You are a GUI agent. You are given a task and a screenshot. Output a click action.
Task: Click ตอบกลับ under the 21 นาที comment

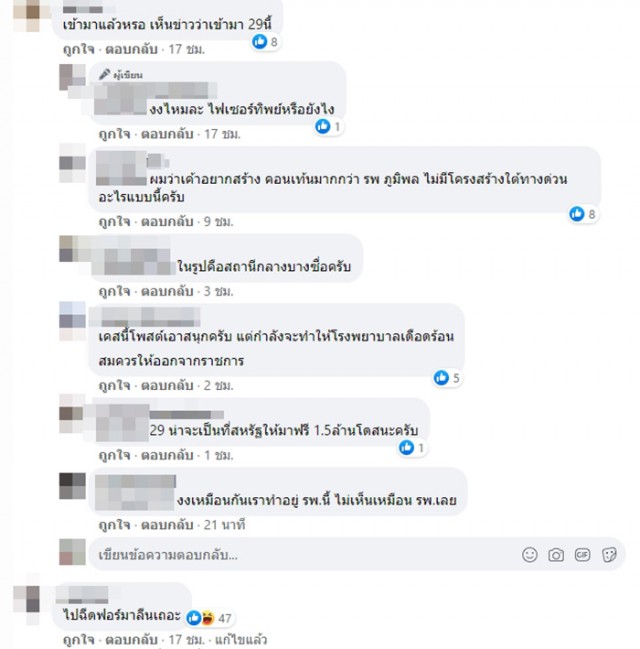tap(167, 525)
